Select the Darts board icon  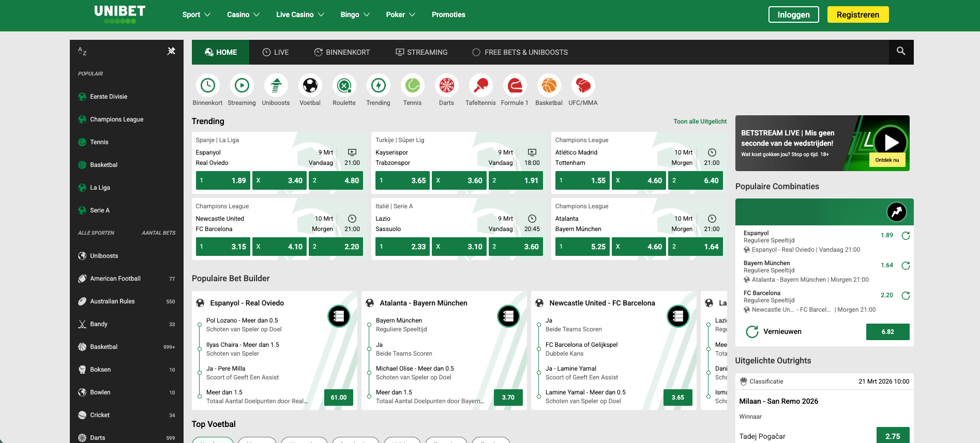(x=446, y=85)
